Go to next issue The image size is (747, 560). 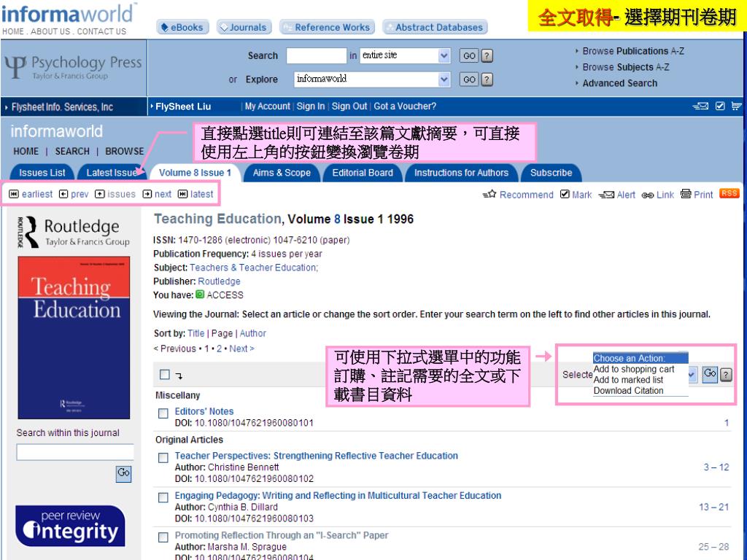pyautogui.click(x=157, y=194)
